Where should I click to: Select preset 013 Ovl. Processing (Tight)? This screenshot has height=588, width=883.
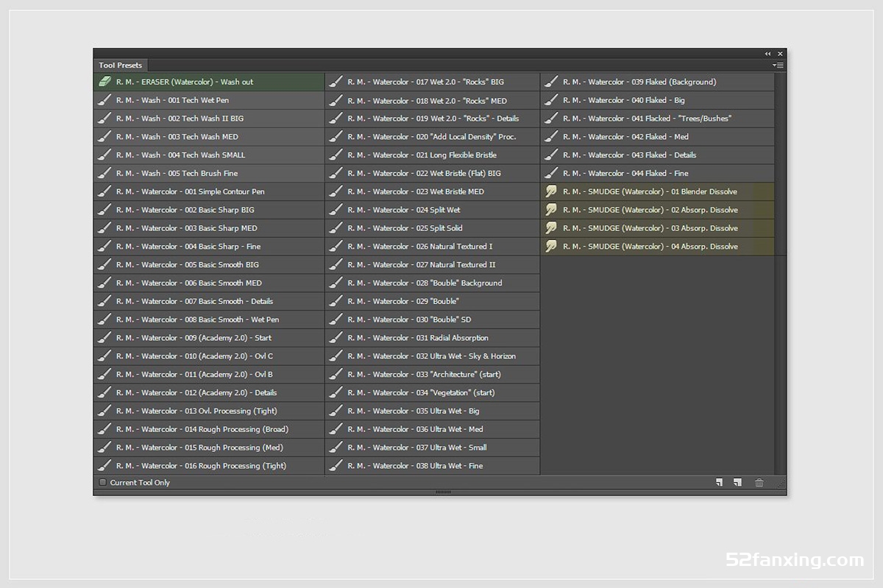209,411
